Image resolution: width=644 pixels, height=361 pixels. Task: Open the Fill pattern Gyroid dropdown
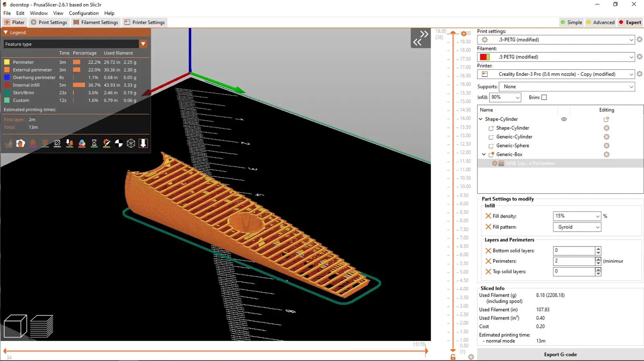click(577, 227)
